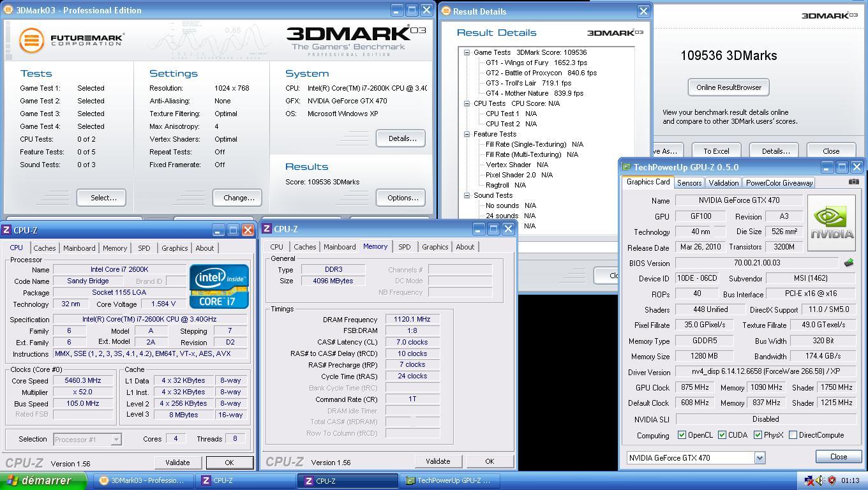Select the Graphics Card tab in GPU-Z

[x=648, y=182]
